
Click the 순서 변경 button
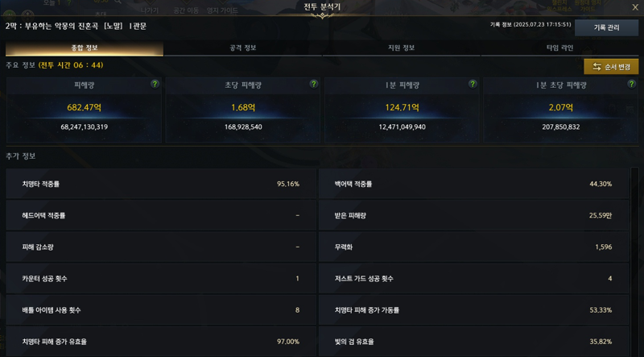pyautogui.click(x=611, y=67)
